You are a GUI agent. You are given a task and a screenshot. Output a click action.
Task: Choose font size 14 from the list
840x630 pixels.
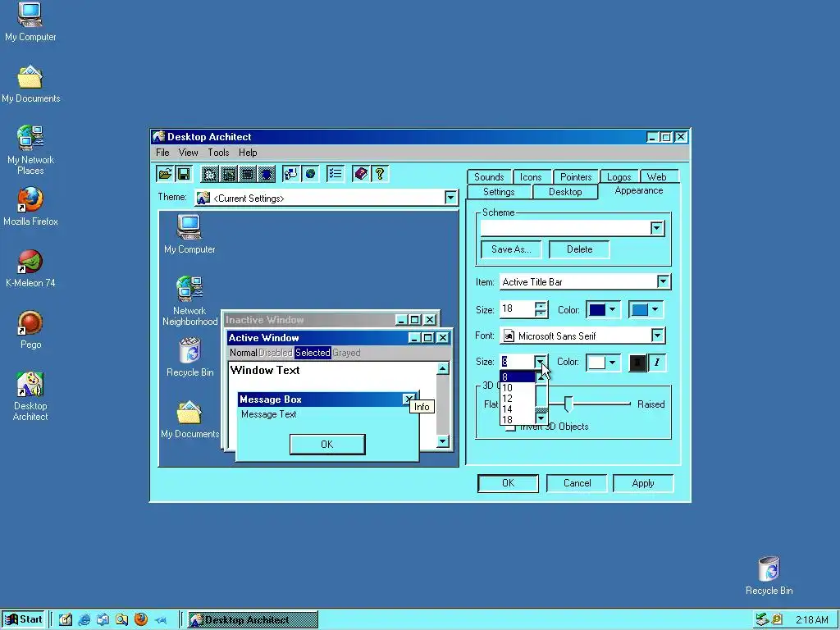(x=518, y=409)
